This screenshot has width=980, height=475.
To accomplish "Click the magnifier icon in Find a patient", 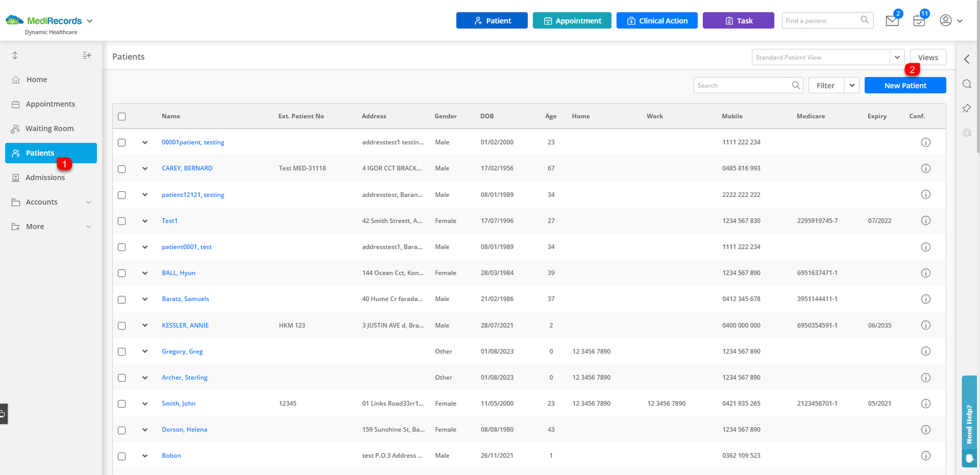I will point(865,20).
